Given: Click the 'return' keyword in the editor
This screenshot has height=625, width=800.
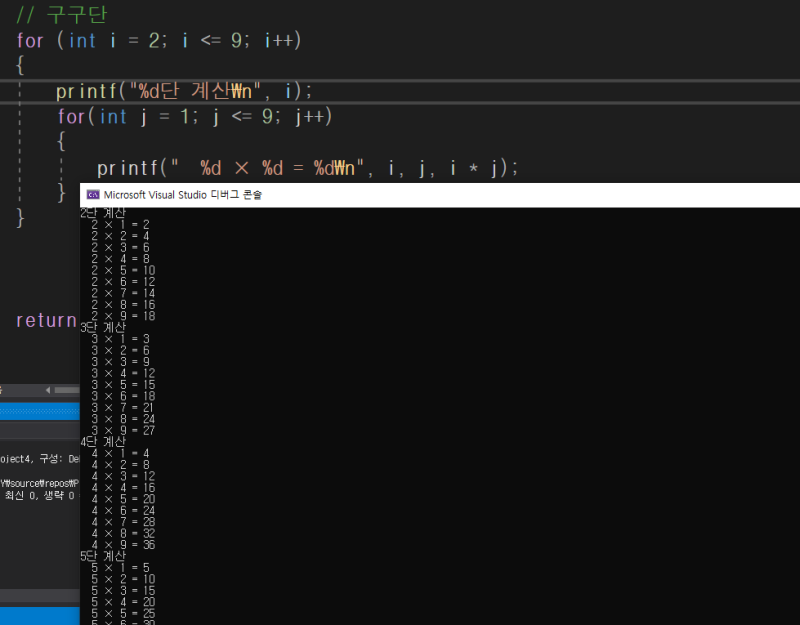Looking at the screenshot, I should [46, 320].
